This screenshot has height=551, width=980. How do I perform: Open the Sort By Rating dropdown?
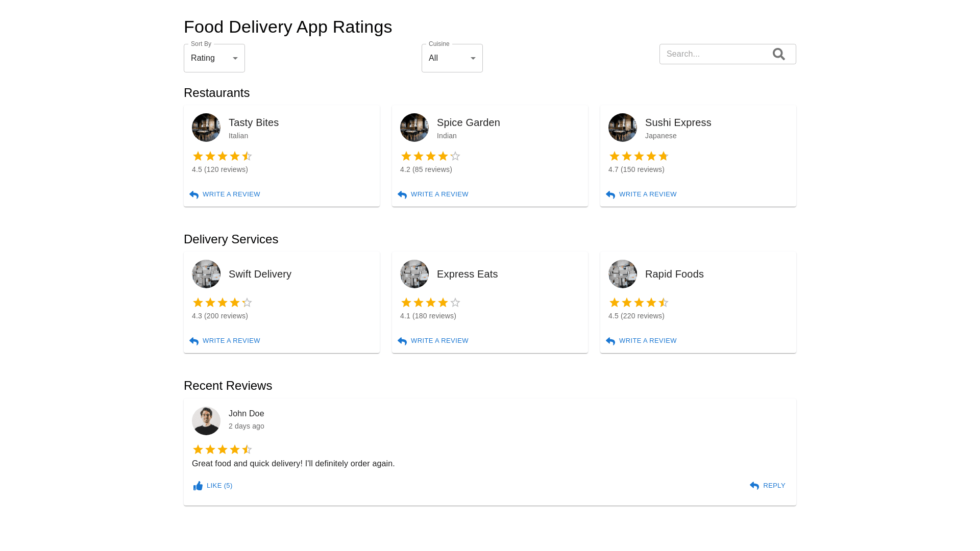214,58
